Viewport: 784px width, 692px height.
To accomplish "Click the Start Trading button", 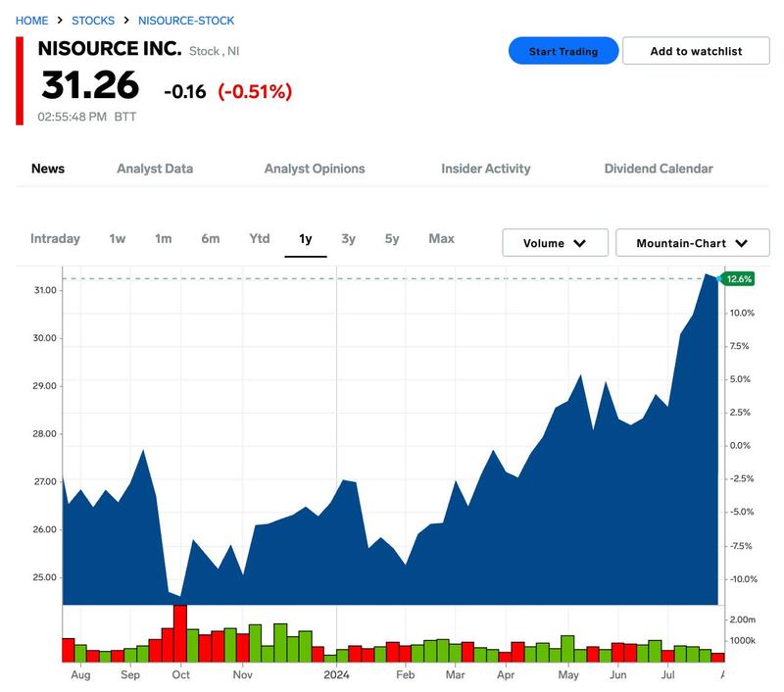I will point(563,51).
